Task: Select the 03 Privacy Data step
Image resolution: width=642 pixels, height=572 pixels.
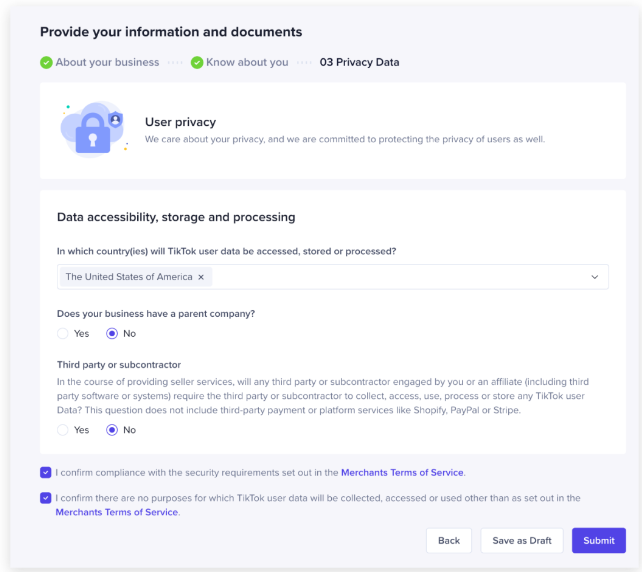Action: [x=359, y=62]
